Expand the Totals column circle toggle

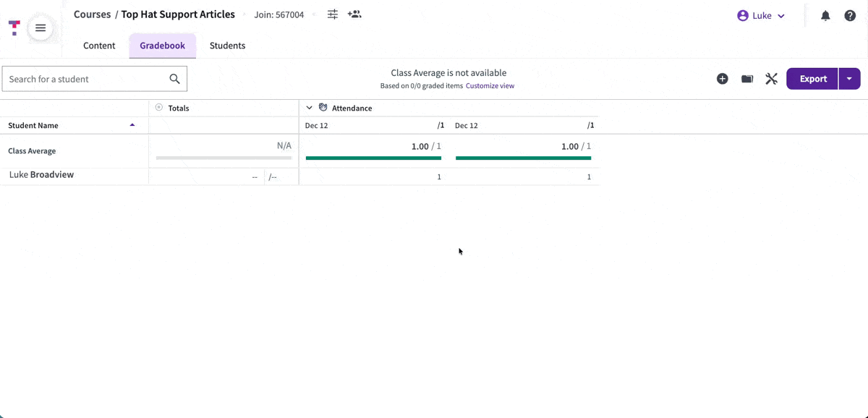pyautogui.click(x=159, y=107)
